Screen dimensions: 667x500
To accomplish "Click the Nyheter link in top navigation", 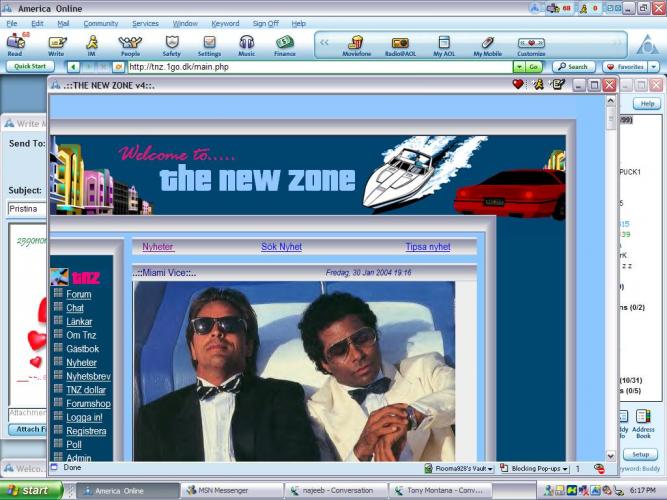I will click(x=158, y=246).
